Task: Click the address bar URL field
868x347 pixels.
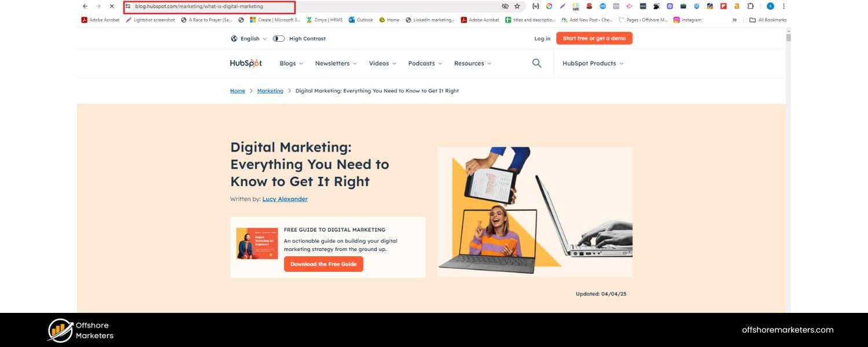Action: coord(208,6)
